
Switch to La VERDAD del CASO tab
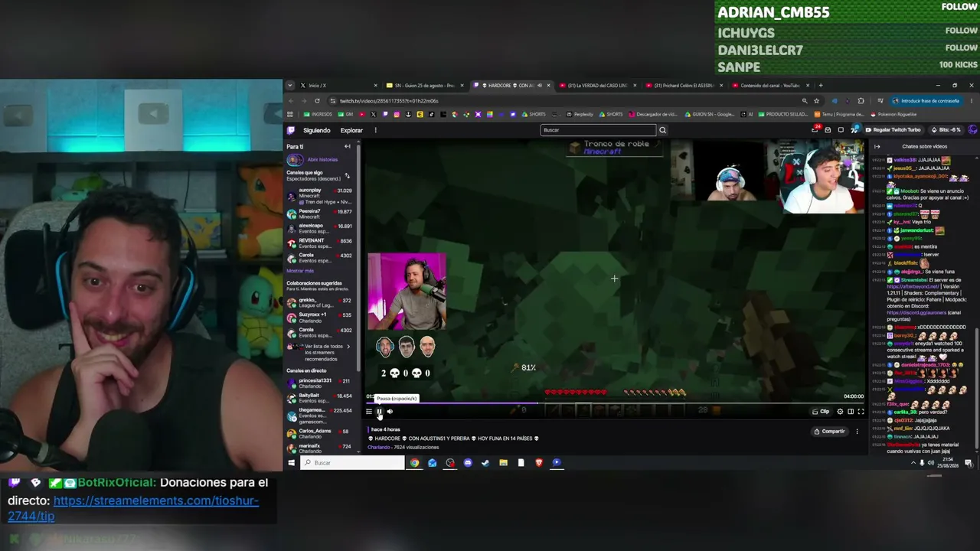coord(599,86)
